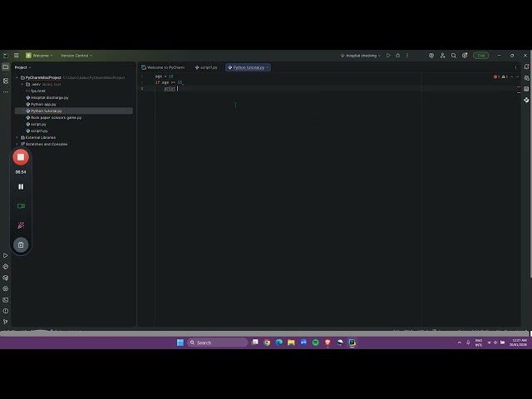
Task: Switch to script1.py editor tab
Action: tap(206, 67)
